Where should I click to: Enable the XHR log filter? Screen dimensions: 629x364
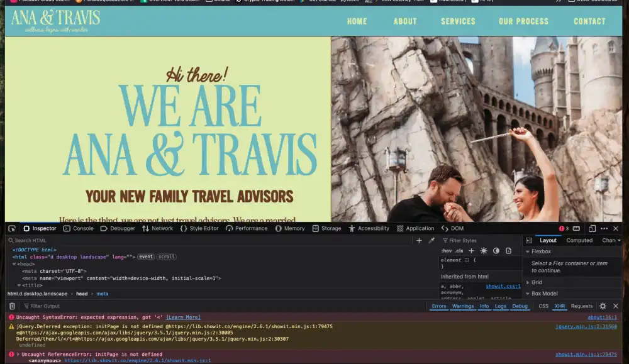(559, 306)
